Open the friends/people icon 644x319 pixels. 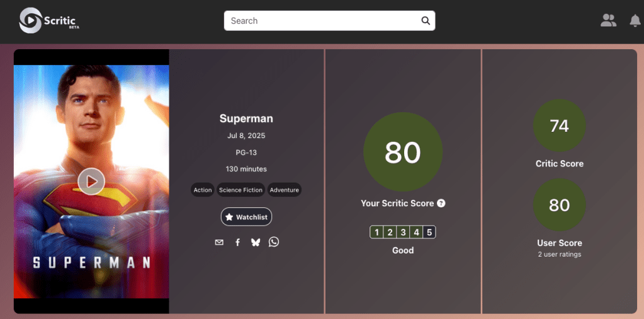(608, 21)
